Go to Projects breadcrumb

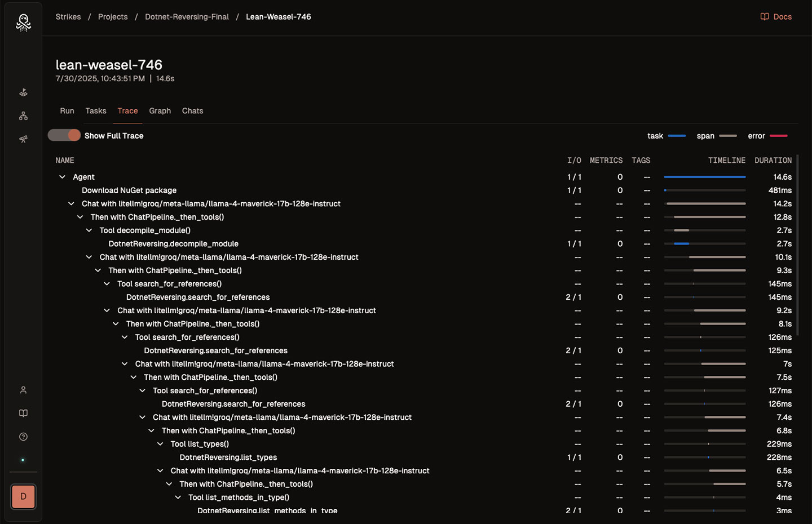113,17
